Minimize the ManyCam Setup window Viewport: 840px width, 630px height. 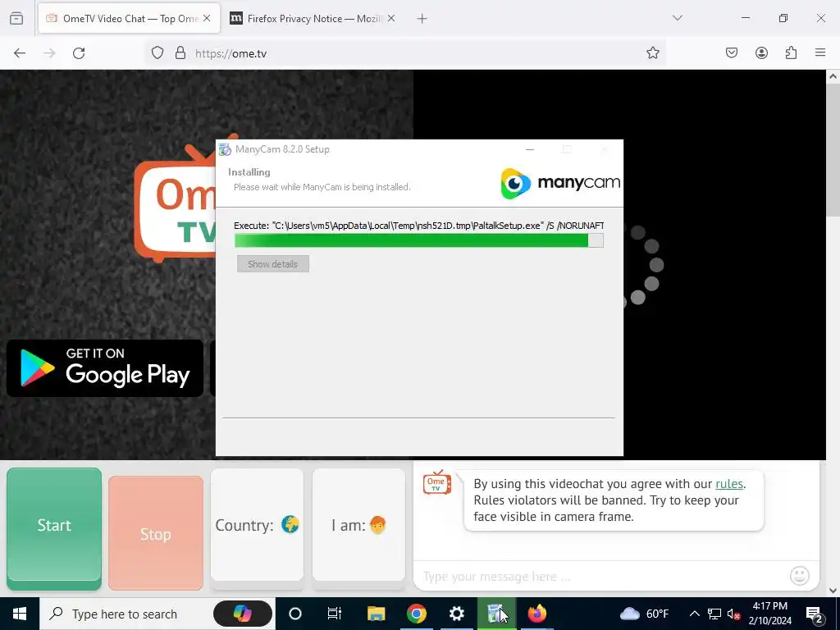point(530,149)
